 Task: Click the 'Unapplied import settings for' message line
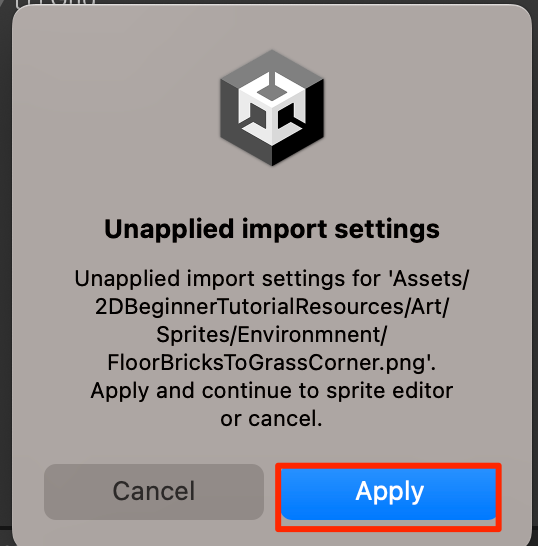point(227,279)
